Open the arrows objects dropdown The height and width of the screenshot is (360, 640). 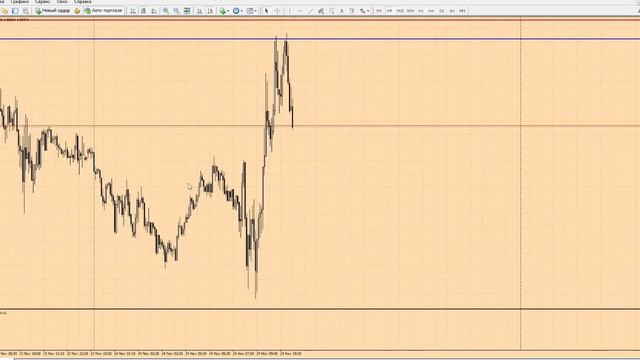pyautogui.click(x=364, y=11)
